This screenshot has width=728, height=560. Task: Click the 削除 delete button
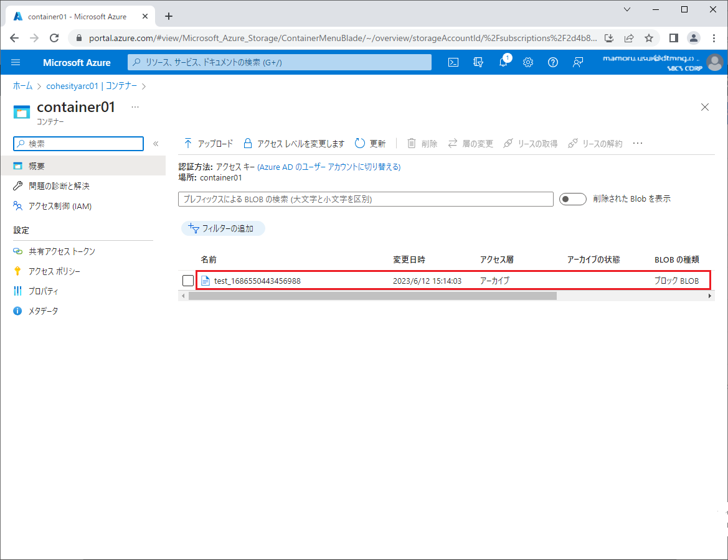422,143
